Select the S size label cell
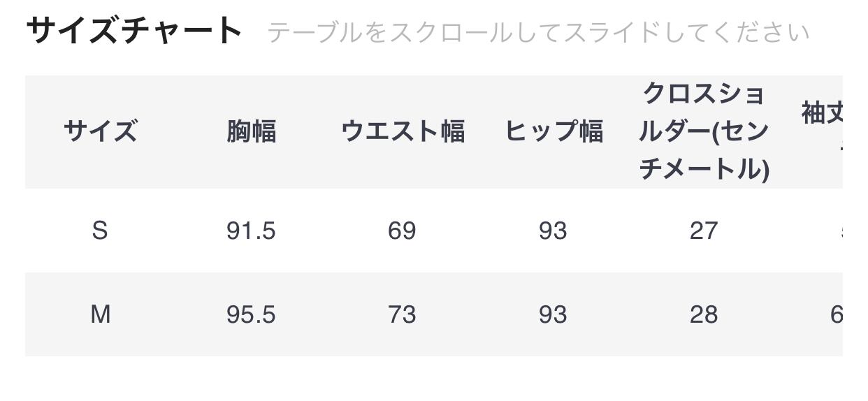 [x=100, y=231]
